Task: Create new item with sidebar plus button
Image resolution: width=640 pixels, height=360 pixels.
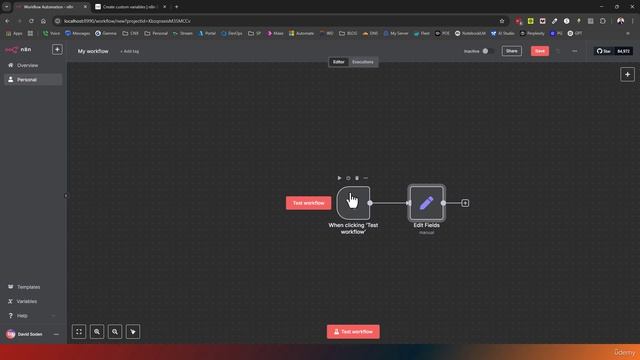Action: coord(57,49)
